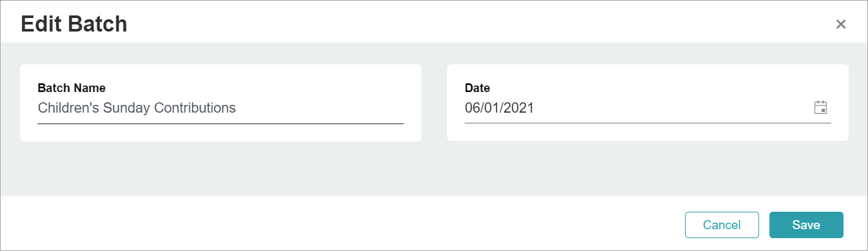Click the white Date card panel
The height and width of the screenshot is (251, 868).
coord(648,103)
